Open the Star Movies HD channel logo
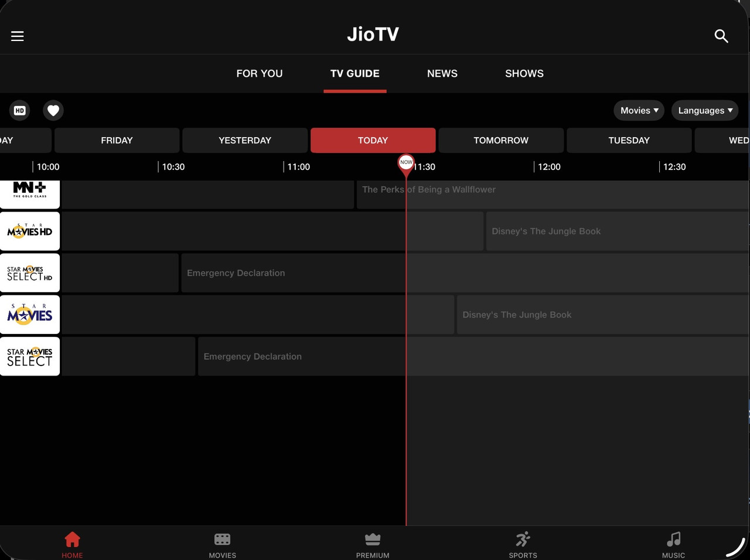750x560 pixels. click(x=30, y=231)
